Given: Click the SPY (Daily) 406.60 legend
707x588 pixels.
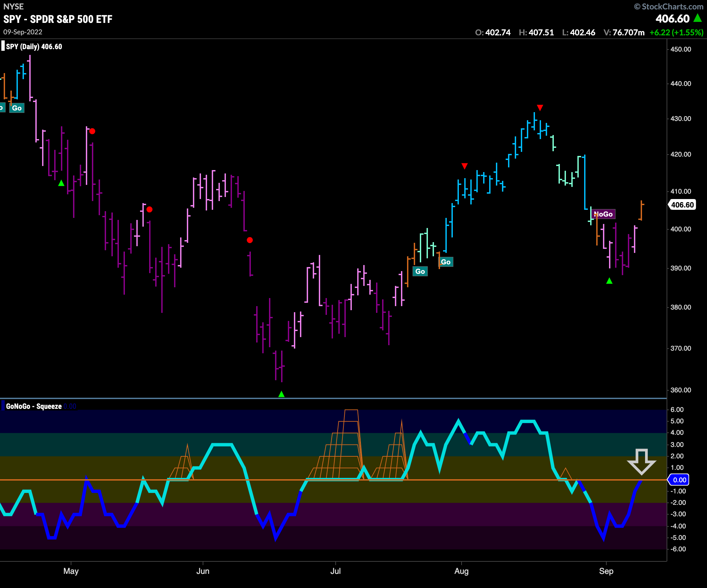Looking at the screenshot, I should [34, 47].
